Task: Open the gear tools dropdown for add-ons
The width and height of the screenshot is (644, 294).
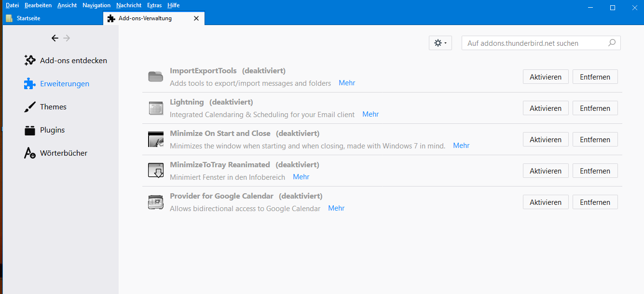Action: 440,43
